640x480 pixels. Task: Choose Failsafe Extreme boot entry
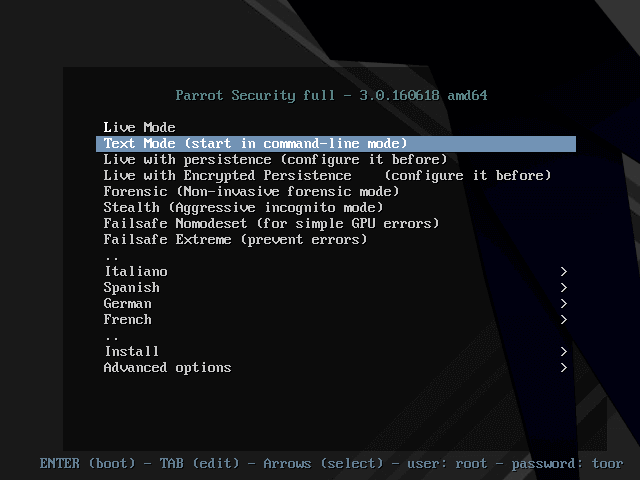tap(235, 239)
